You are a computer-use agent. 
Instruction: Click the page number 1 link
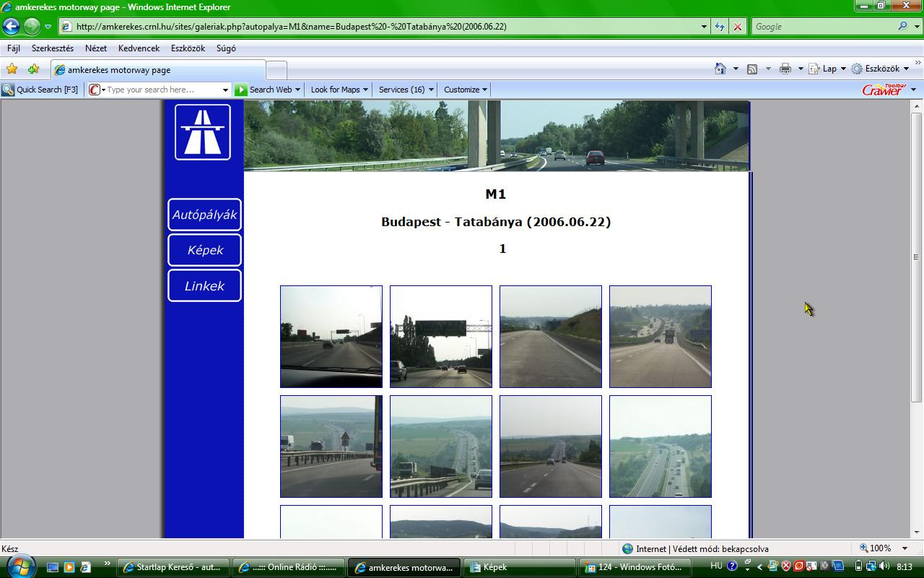(x=502, y=249)
